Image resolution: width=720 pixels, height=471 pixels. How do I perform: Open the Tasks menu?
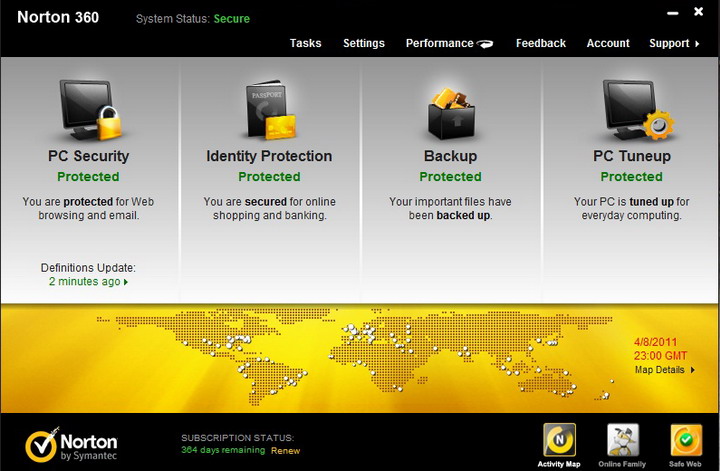click(x=305, y=43)
